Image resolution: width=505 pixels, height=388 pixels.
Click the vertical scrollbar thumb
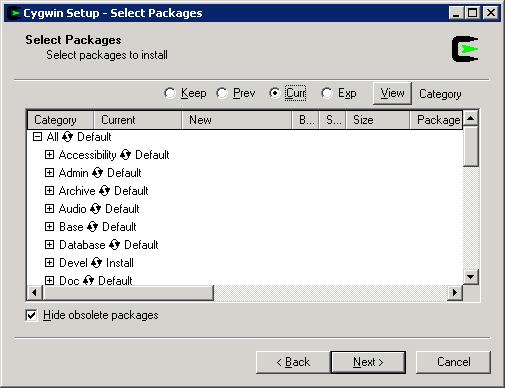[x=471, y=146]
